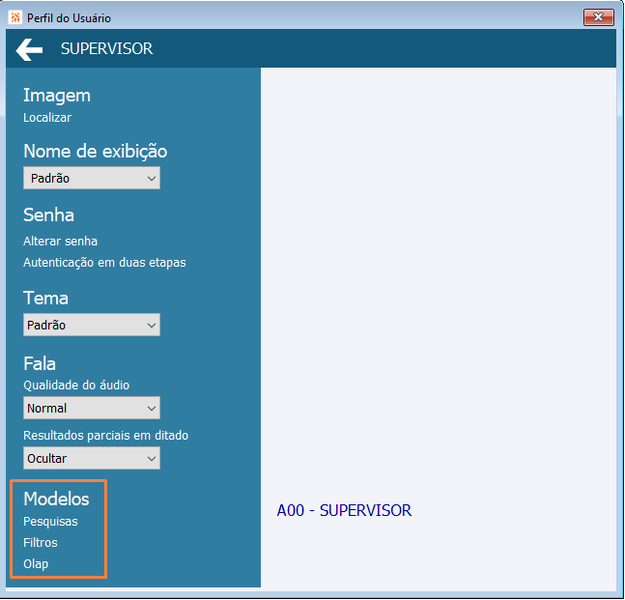The width and height of the screenshot is (625, 600).
Task: Open Olap under Modelos
Action: click(x=36, y=564)
